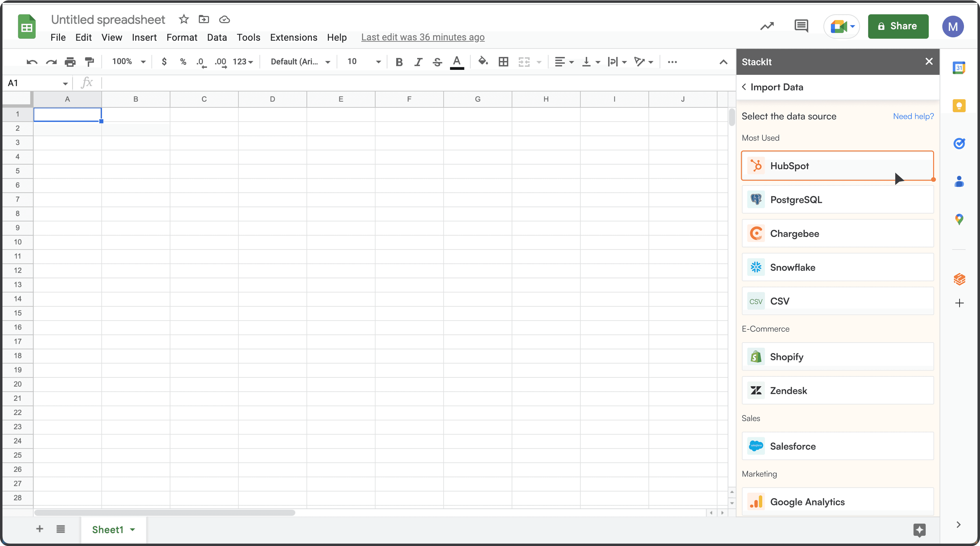Star the Untitled spreadsheet
This screenshot has width=980, height=546.
pos(184,19)
